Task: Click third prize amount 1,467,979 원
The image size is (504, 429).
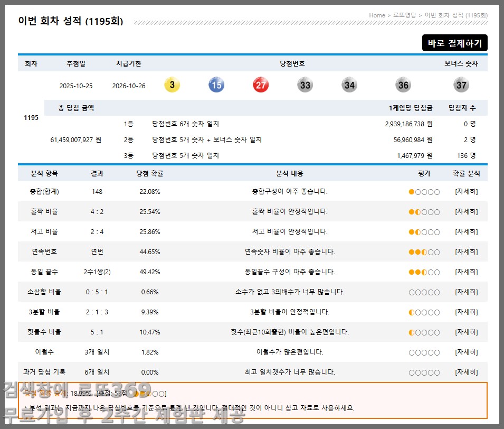Action: click(x=415, y=156)
